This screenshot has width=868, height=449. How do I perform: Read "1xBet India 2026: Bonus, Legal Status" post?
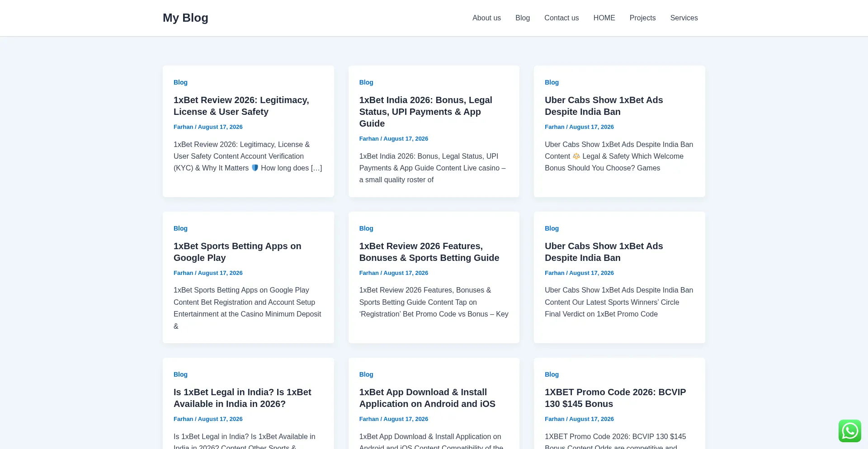click(426, 112)
